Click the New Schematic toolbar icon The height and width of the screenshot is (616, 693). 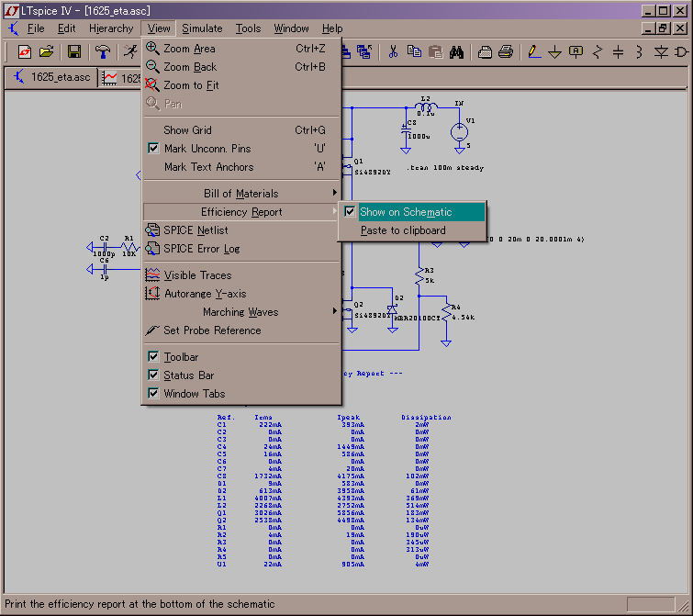click(24, 51)
